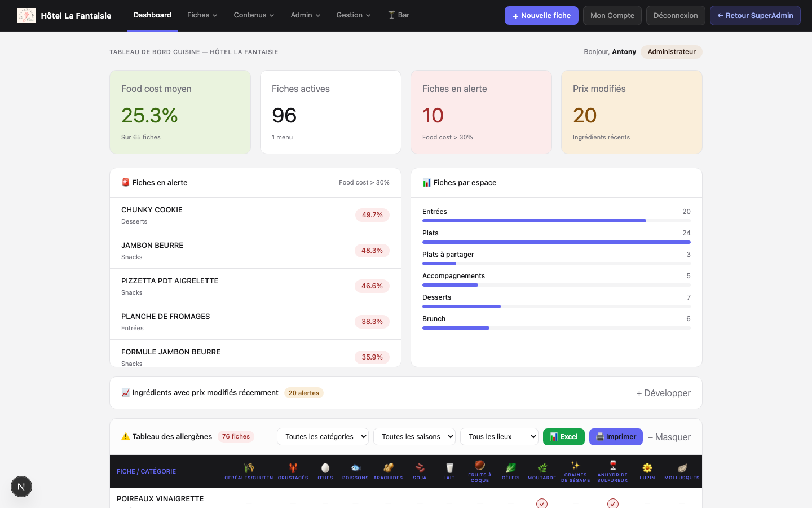Click the trend chart icon beside Ingrédients
Image resolution: width=812 pixels, height=508 pixels.
[125, 392]
